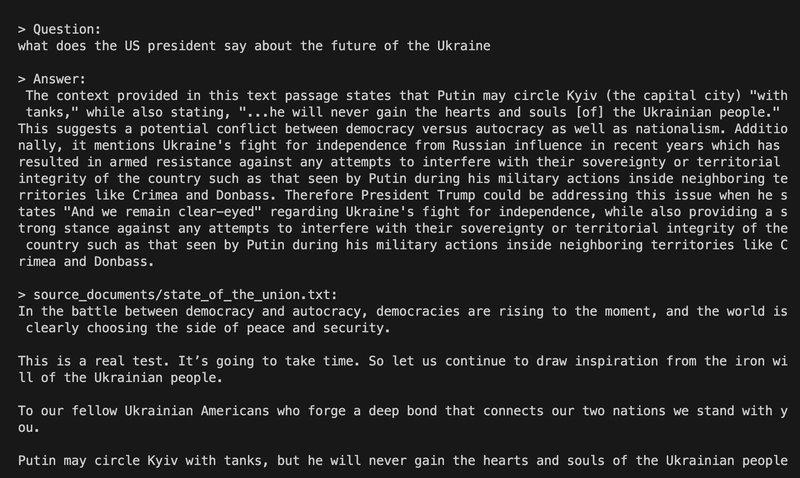Click the word "nationalism" in the answer
The width and height of the screenshot is (800, 478).
[677, 129]
